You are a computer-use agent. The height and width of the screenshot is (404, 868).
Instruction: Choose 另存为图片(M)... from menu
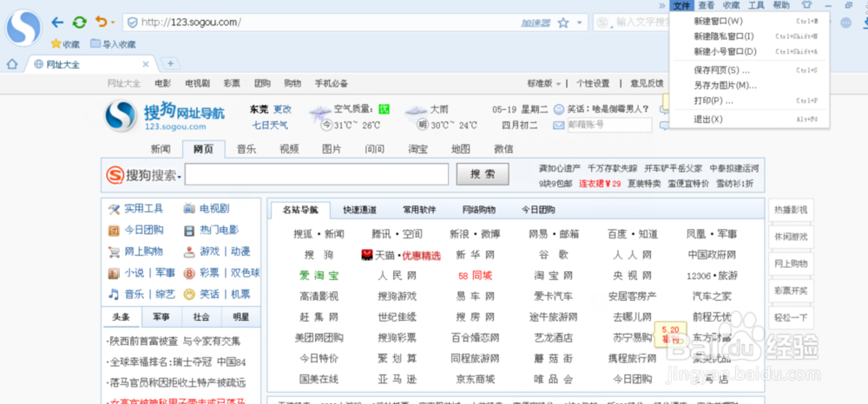(750, 86)
